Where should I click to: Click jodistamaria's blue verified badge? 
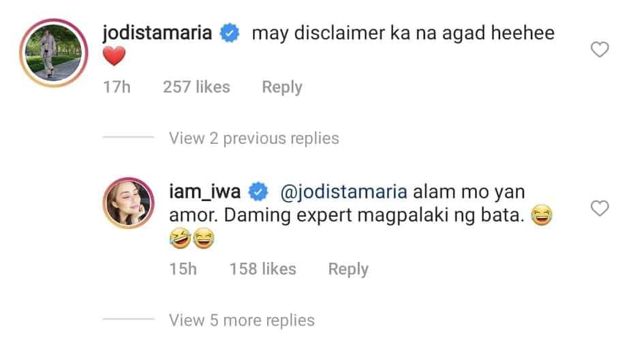230,33
